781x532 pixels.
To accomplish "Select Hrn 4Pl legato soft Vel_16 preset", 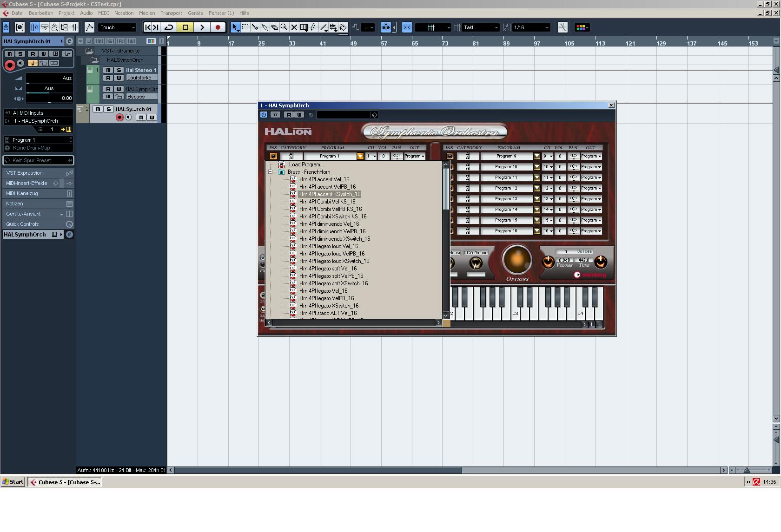I will pyautogui.click(x=328, y=269).
